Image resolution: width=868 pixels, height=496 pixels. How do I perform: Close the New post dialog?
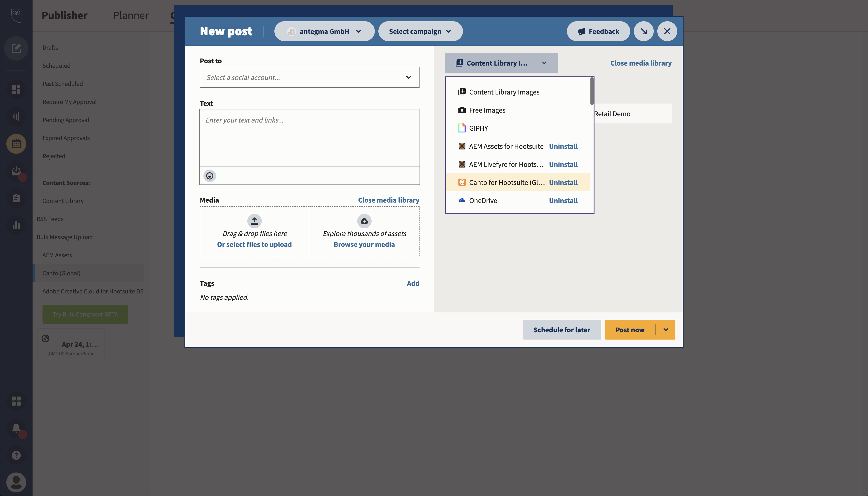click(x=667, y=31)
